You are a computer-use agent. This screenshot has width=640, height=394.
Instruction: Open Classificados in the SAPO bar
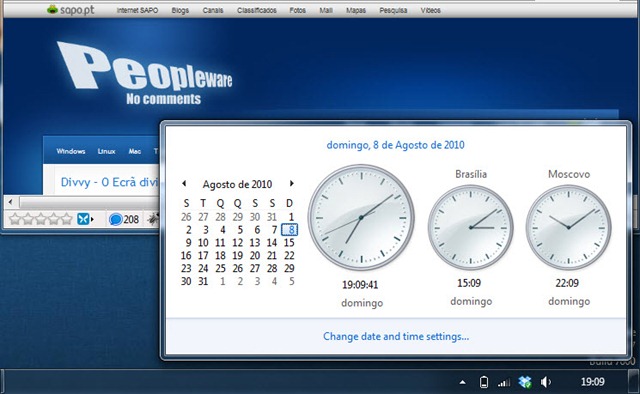257,11
